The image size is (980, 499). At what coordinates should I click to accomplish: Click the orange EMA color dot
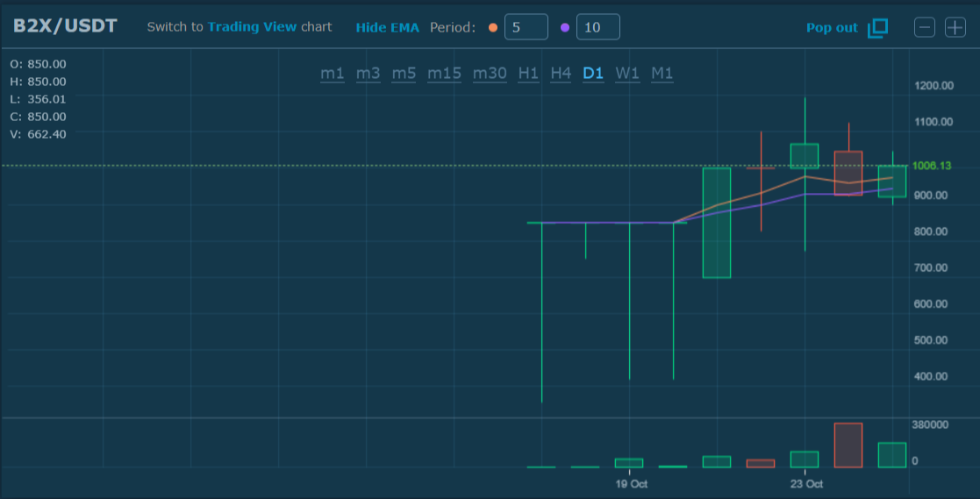point(492,27)
